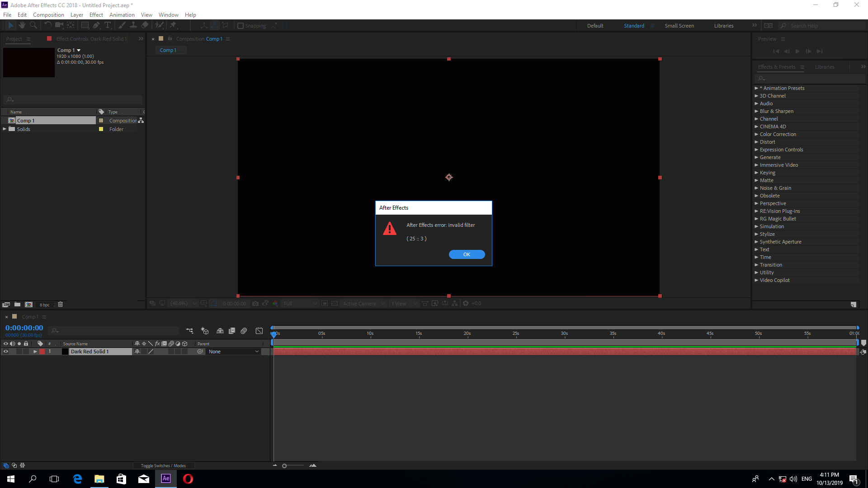Click the Lock layer icon for Dark Red Solid 1
The image size is (868, 488).
[25, 352]
